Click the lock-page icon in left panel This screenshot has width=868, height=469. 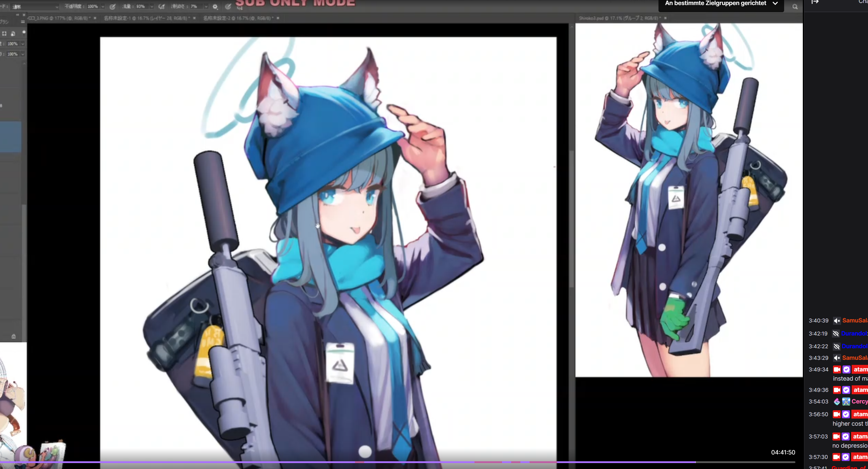[x=13, y=34]
